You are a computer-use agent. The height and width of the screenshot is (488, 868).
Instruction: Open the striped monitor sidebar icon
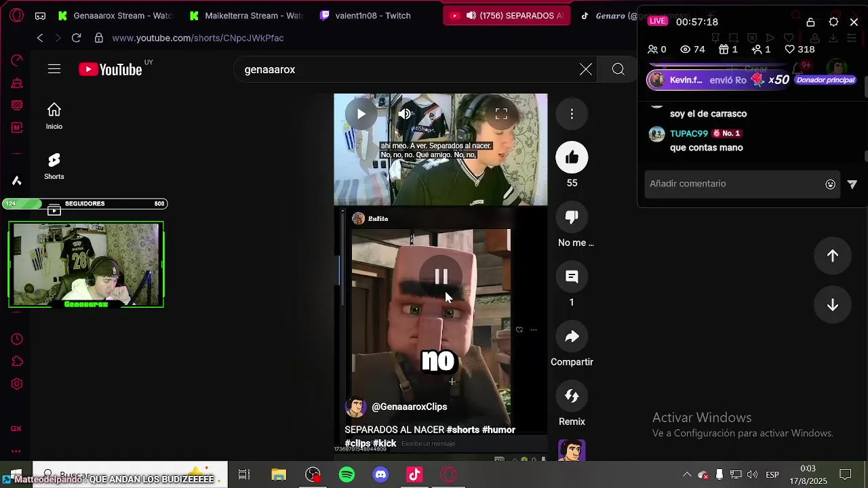(x=17, y=105)
